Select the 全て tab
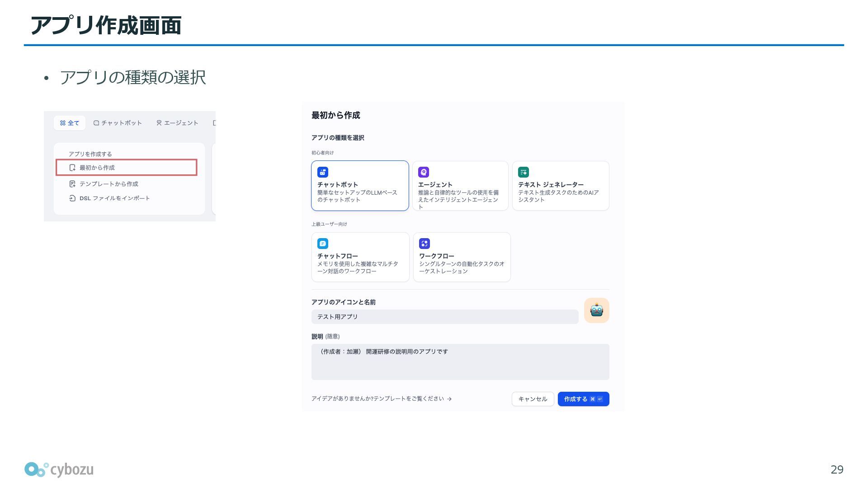Viewport: 868px width, 488px height. 70,123
